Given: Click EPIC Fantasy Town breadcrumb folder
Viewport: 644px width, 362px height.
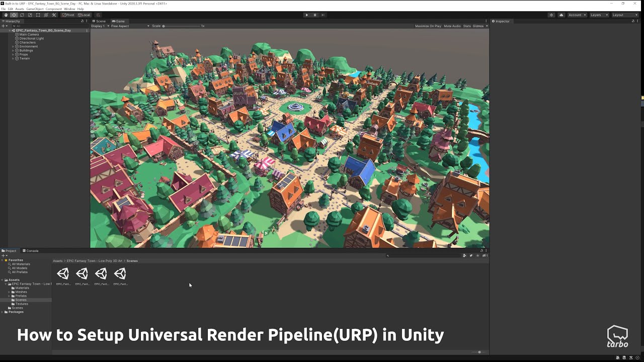Looking at the screenshot, I should [x=95, y=261].
